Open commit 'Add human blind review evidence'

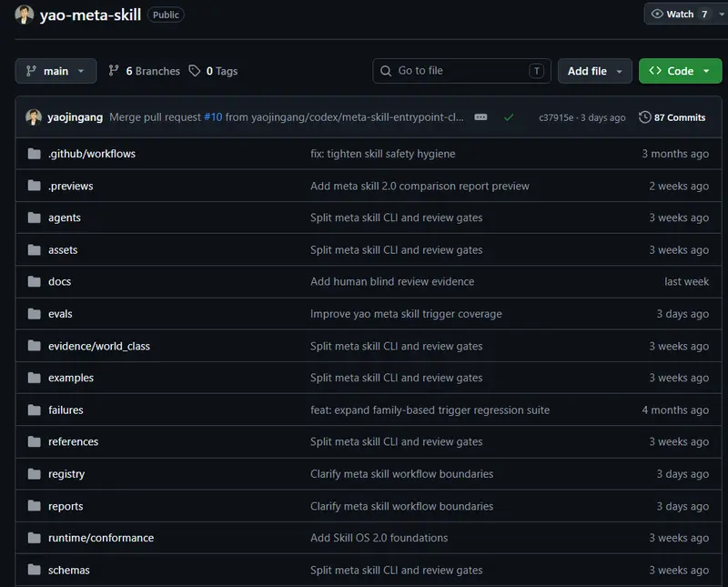pyautogui.click(x=392, y=281)
